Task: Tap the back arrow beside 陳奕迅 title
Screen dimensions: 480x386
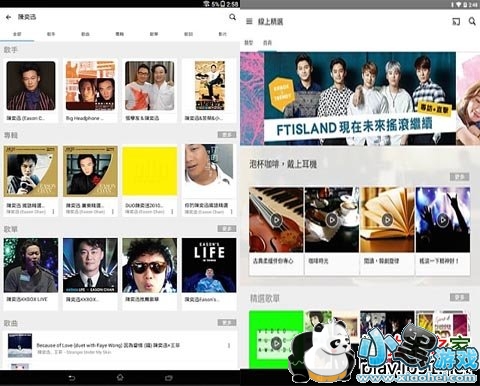Action: 9,17
